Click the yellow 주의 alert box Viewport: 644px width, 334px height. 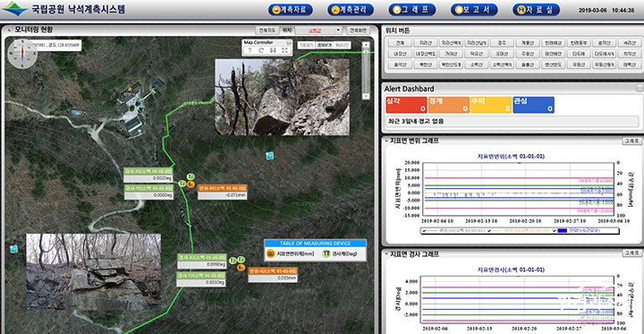click(x=491, y=105)
